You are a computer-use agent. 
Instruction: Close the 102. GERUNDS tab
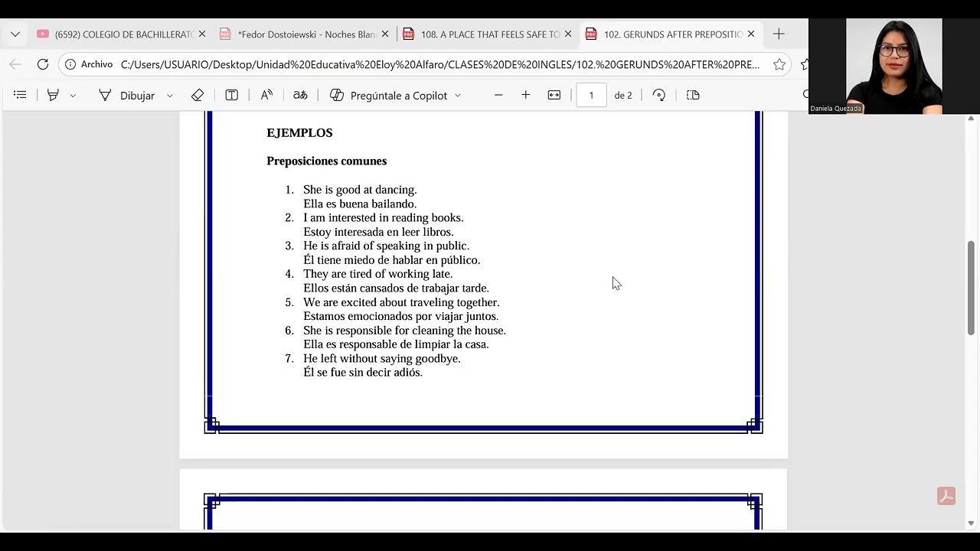pos(751,34)
